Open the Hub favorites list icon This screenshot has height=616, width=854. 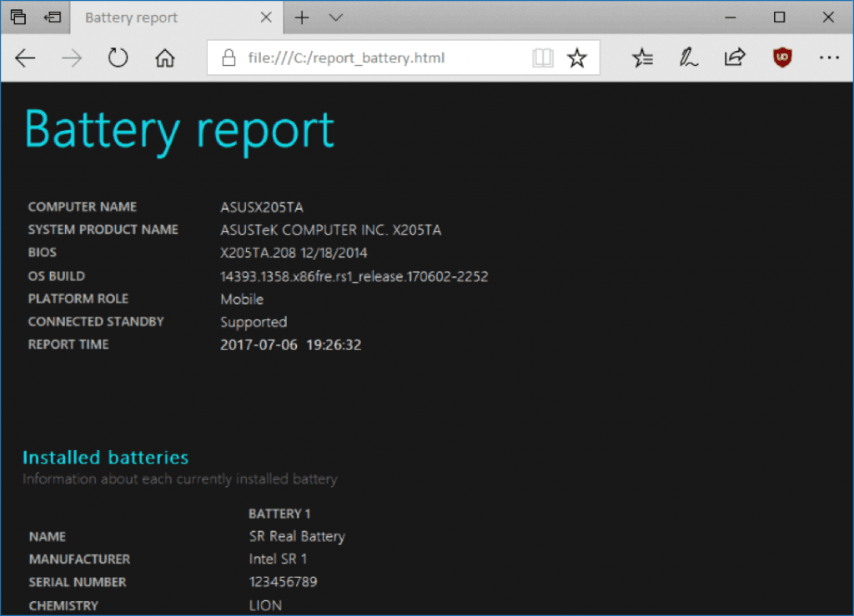point(642,58)
